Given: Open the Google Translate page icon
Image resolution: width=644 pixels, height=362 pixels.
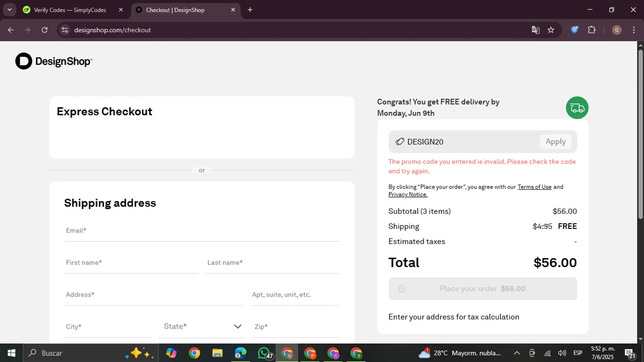Looking at the screenshot, I should 535,30.
